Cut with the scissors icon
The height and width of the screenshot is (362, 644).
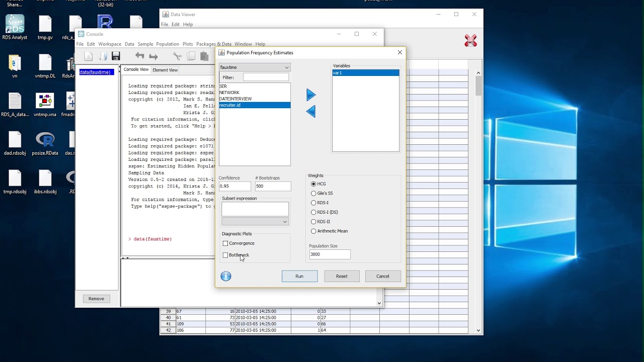pyautogui.click(x=177, y=56)
